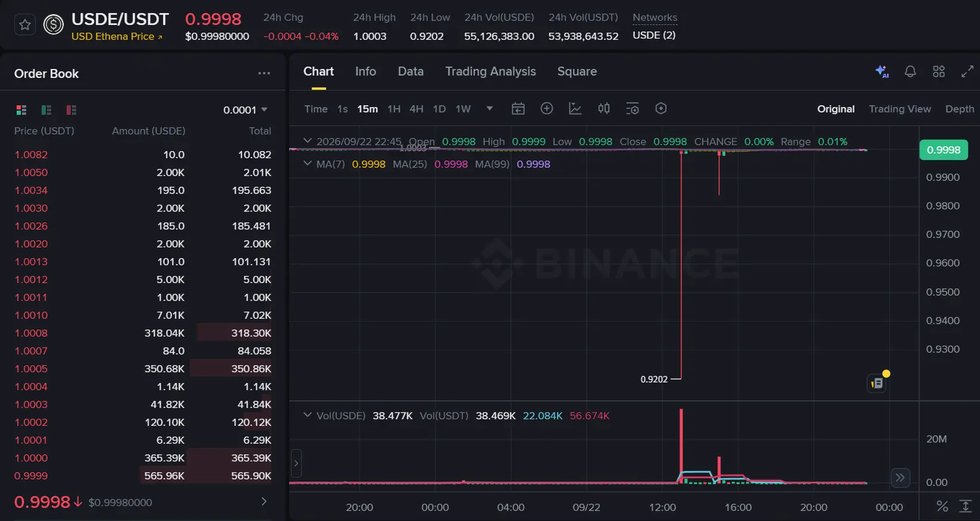Select the 4H interval
This screenshot has height=521, width=980.
point(417,109)
